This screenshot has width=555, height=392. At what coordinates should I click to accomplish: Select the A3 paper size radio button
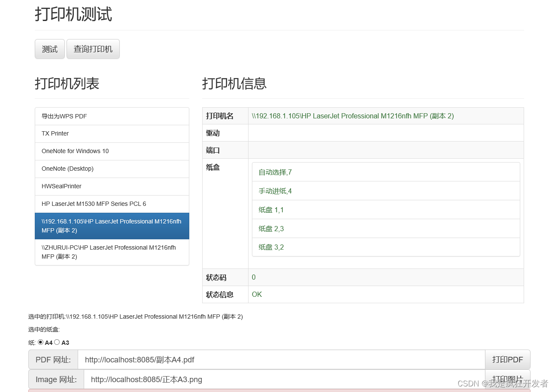[57, 342]
